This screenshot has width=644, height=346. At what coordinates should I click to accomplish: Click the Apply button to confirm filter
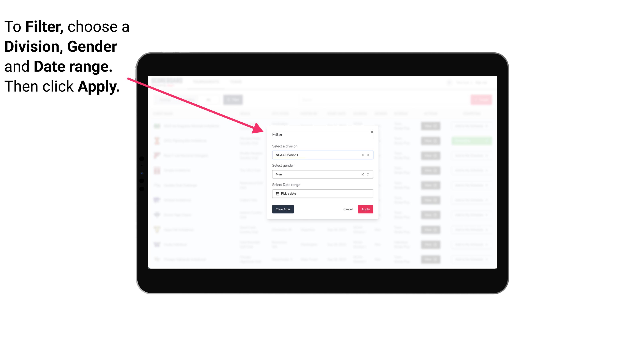click(x=365, y=209)
